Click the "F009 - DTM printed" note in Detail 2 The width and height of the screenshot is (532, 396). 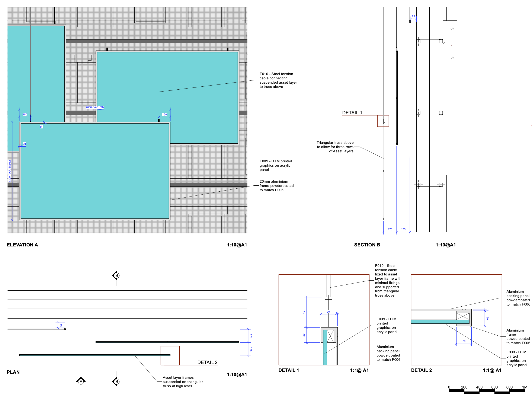click(x=516, y=358)
